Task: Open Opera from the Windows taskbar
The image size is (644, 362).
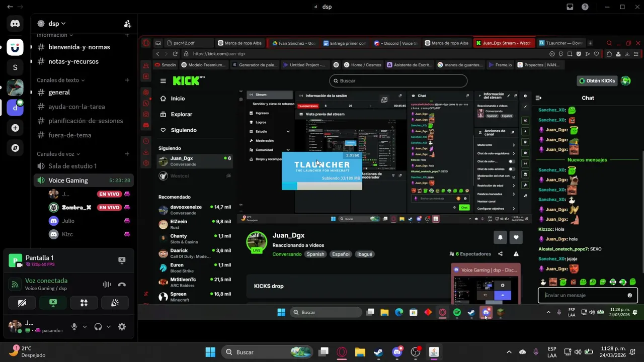Action: 342,352
